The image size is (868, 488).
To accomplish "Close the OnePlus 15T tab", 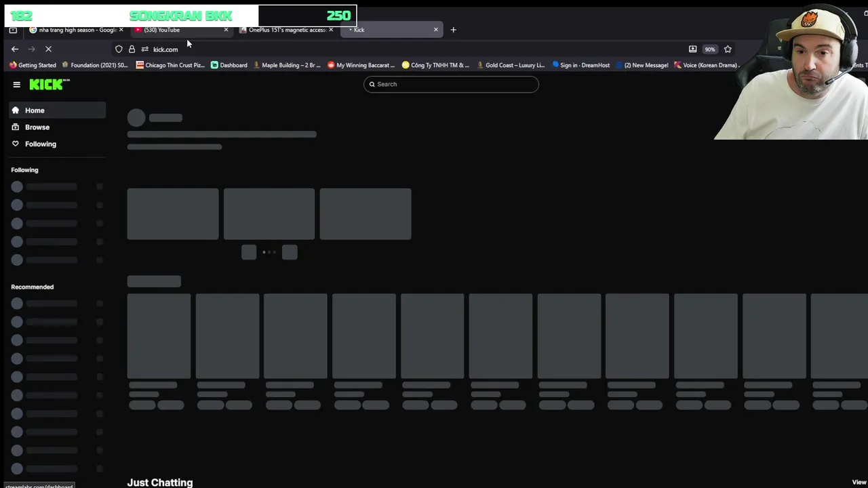I will pyautogui.click(x=331, y=30).
